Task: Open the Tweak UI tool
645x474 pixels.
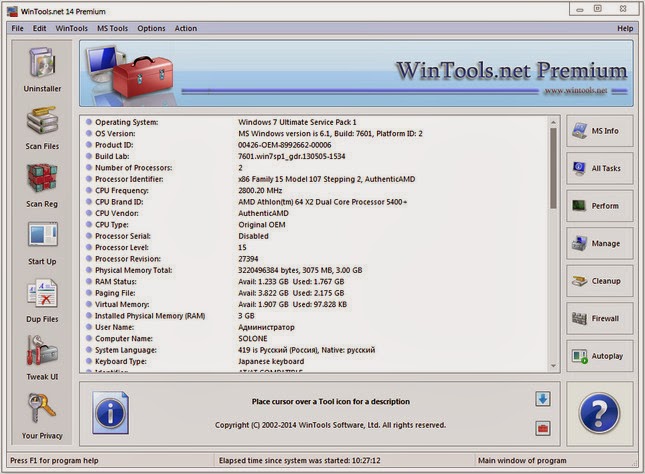Action: click(42, 358)
